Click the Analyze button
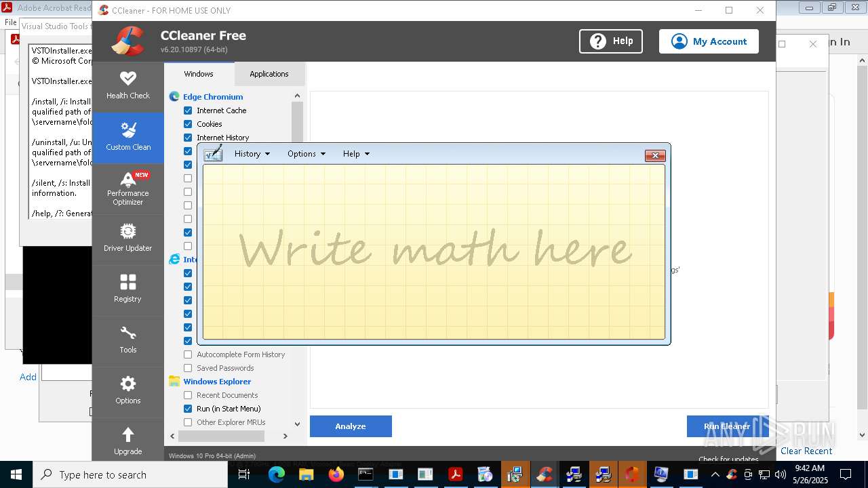The width and height of the screenshot is (868, 488). tap(351, 426)
